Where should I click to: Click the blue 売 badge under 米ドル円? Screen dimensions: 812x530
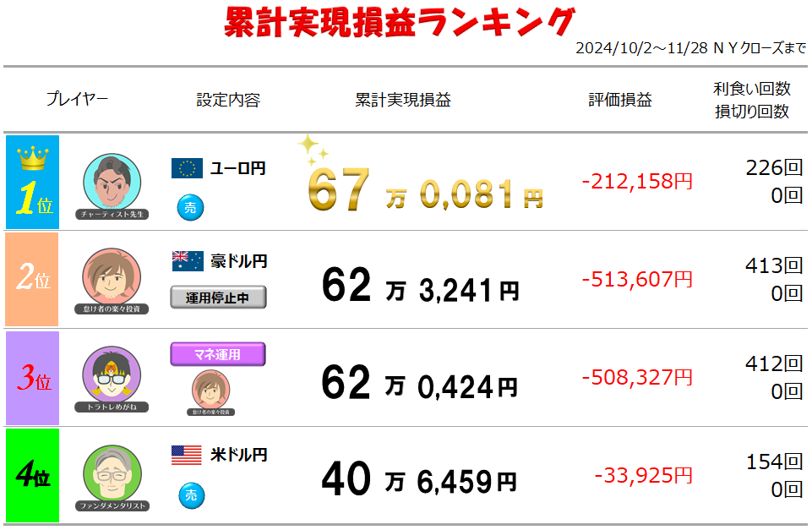192,496
